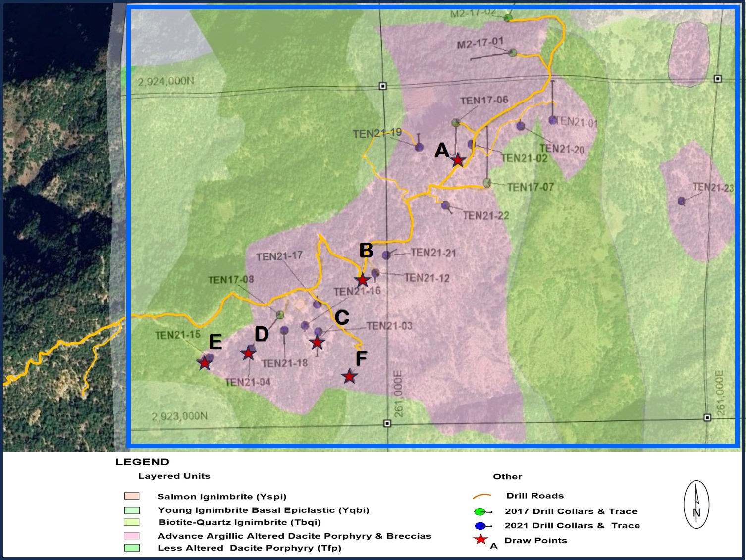Click the red star at draw point A
The image size is (746, 560).
[458, 160]
